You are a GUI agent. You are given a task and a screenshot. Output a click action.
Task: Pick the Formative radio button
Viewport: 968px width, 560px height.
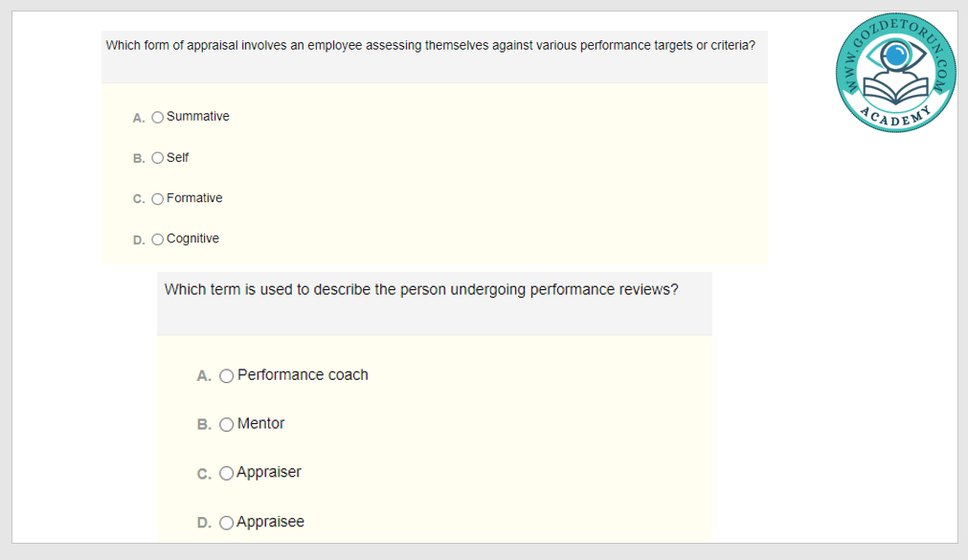click(x=158, y=199)
